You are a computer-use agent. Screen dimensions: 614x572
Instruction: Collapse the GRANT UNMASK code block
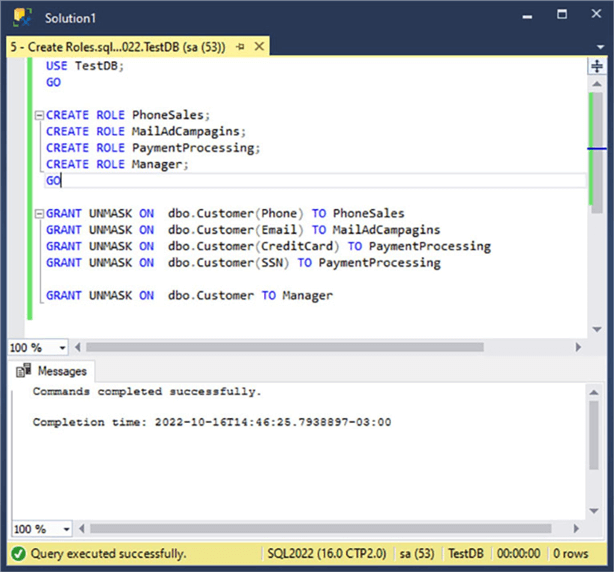point(39,214)
